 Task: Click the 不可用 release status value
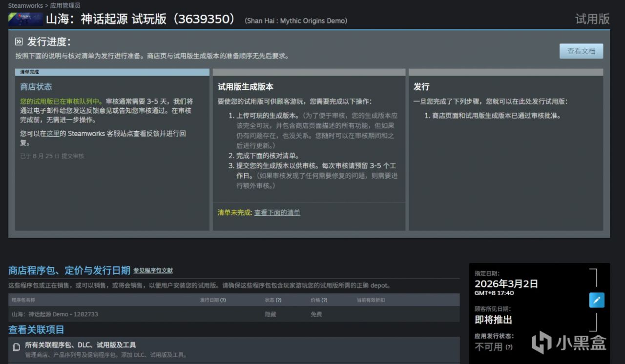[x=488, y=347]
